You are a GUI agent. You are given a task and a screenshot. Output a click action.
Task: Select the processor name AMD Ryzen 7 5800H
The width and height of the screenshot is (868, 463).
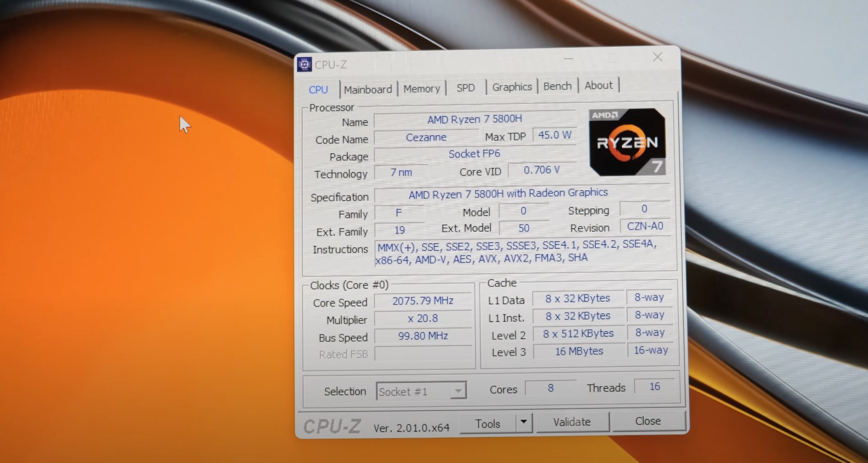click(474, 119)
